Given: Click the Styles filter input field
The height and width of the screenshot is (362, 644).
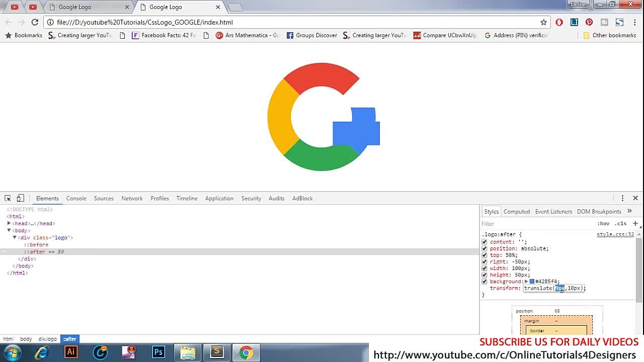Looking at the screenshot, I should click(537, 223).
